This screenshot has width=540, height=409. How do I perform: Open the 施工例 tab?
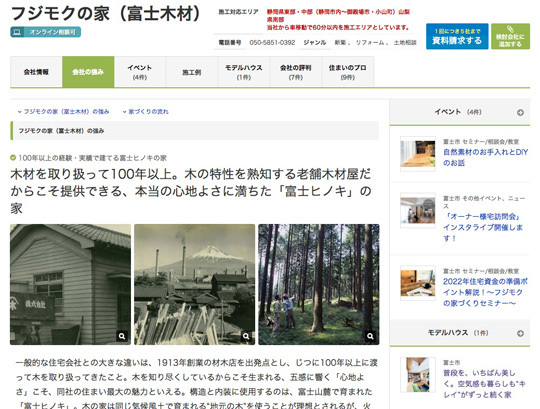coord(192,72)
